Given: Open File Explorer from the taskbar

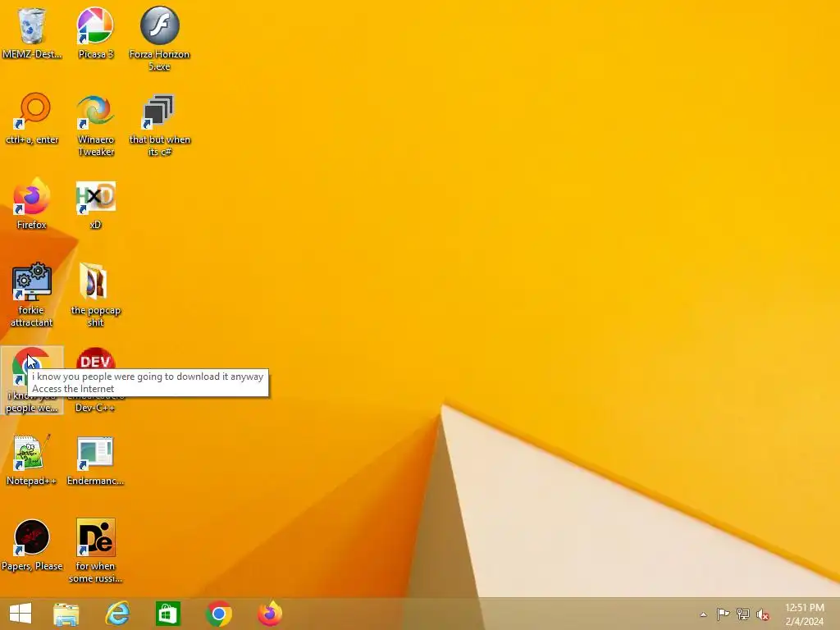Looking at the screenshot, I should pos(66,614).
